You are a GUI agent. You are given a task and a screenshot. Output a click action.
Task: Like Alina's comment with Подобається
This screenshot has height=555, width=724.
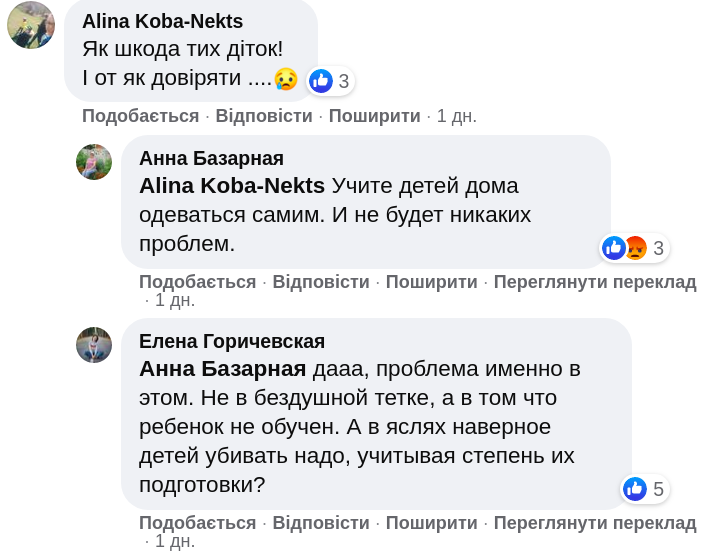click(140, 116)
